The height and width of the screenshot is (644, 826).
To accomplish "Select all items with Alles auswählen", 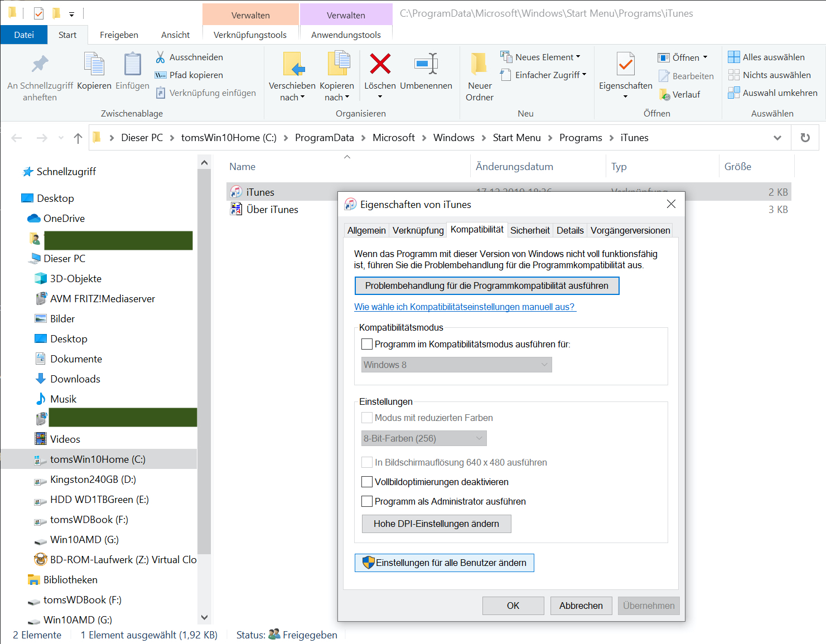I will [x=766, y=57].
